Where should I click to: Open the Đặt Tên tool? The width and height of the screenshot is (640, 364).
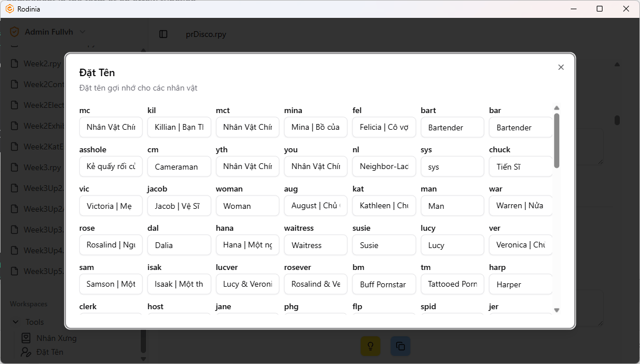tap(50, 352)
